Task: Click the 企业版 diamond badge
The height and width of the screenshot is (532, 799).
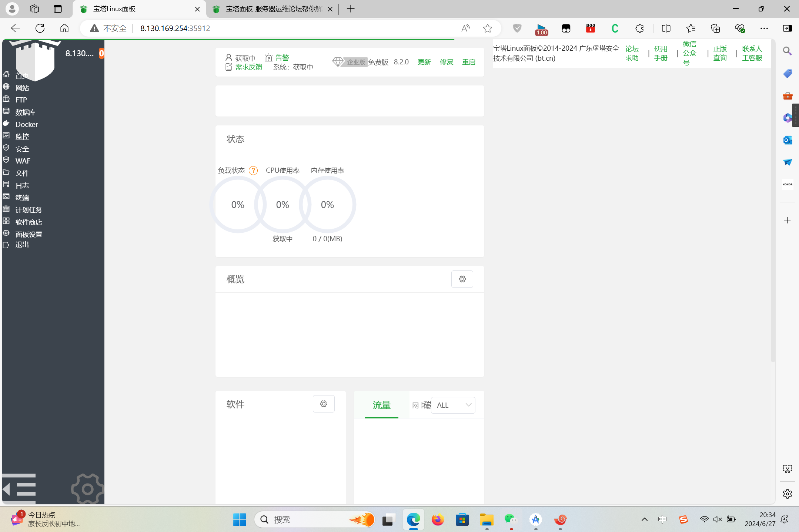Action: tap(350, 62)
